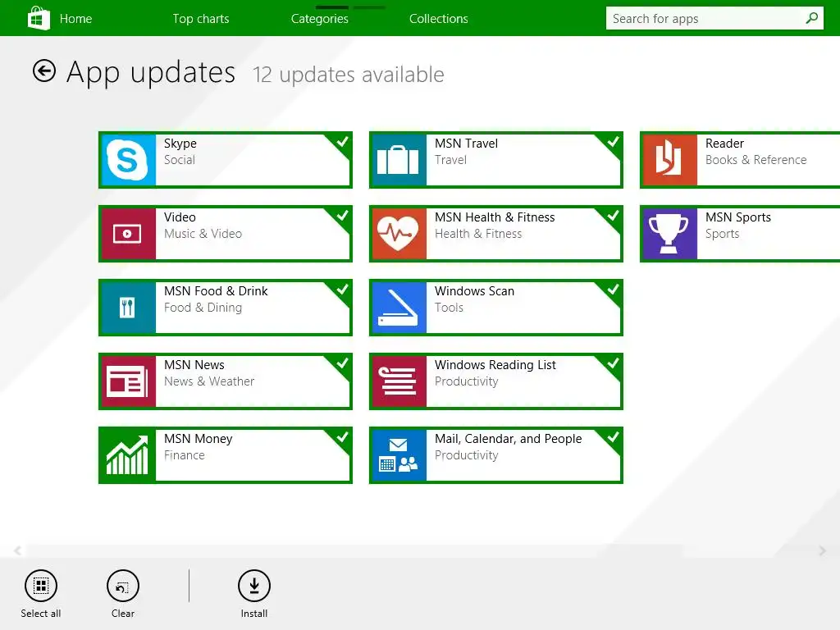The width and height of the screenshot is (840, 630).
Task: Go back with the arrow next to App updates
Action: tap(44, 71)
